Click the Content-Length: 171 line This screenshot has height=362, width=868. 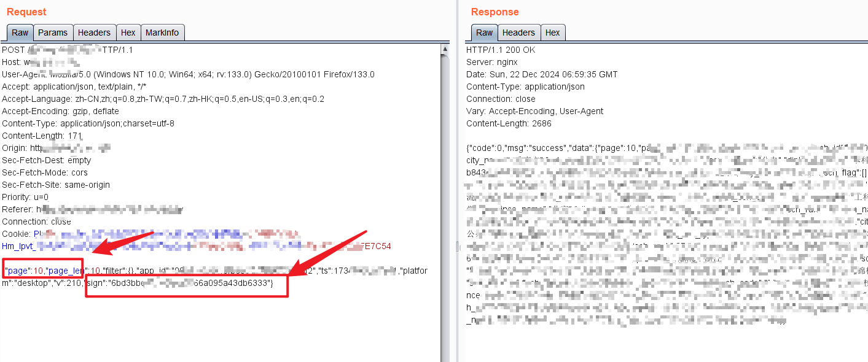click(x=42, y=136)
